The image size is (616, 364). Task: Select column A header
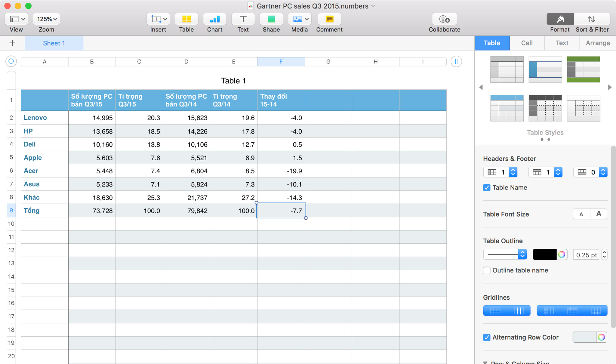pos(45,62)
